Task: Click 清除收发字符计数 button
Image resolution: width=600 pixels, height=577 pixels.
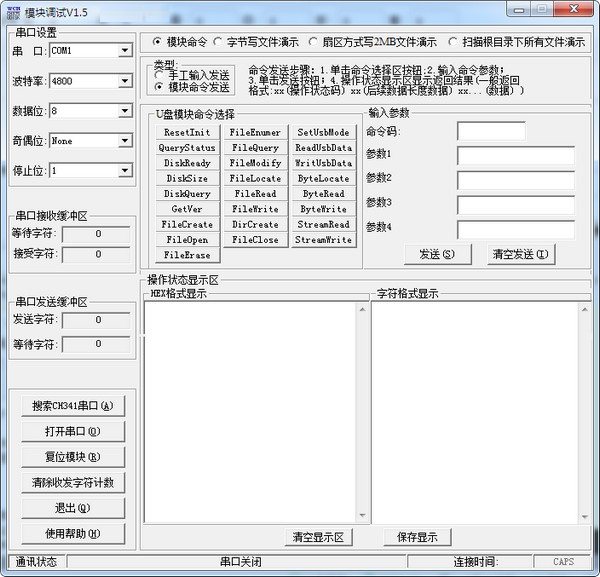Action: click(x=73, y=482)
